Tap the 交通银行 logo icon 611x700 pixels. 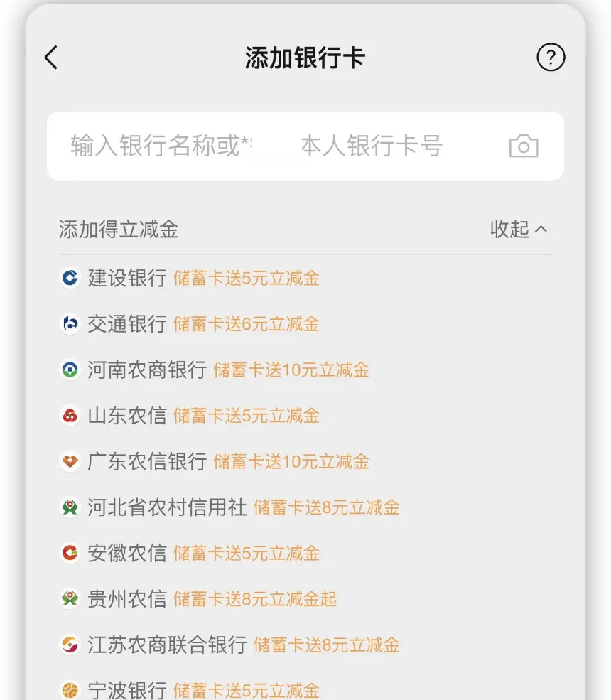[70, 324]
